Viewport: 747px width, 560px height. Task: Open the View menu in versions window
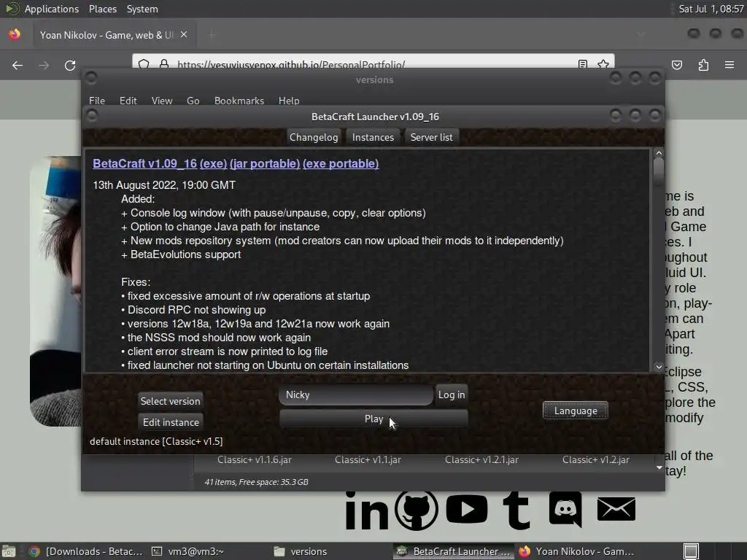tap(162, 101)
